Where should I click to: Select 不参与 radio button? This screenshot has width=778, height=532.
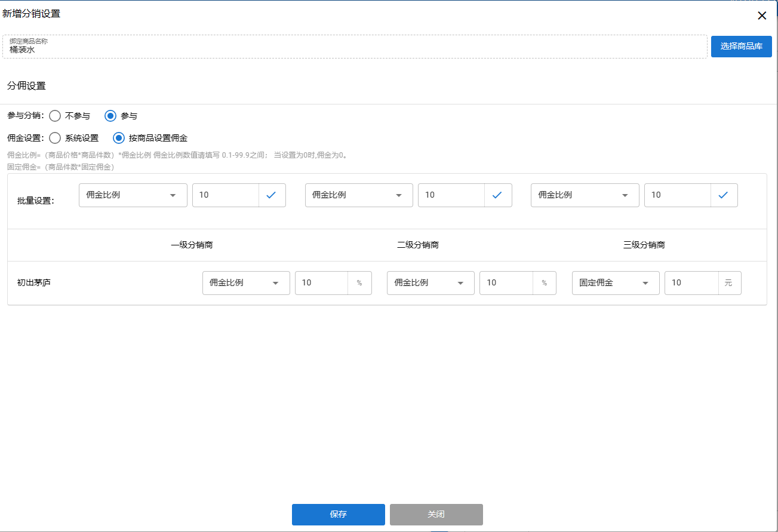[55, 116]
